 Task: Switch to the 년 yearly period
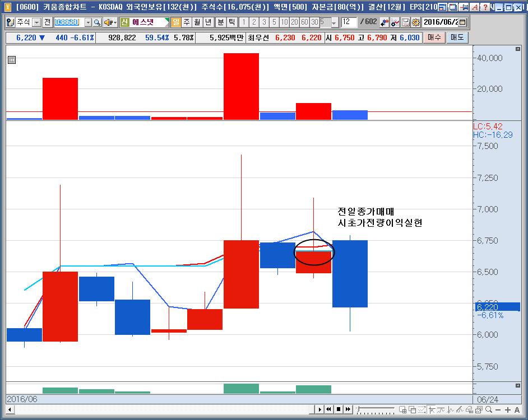209,22
